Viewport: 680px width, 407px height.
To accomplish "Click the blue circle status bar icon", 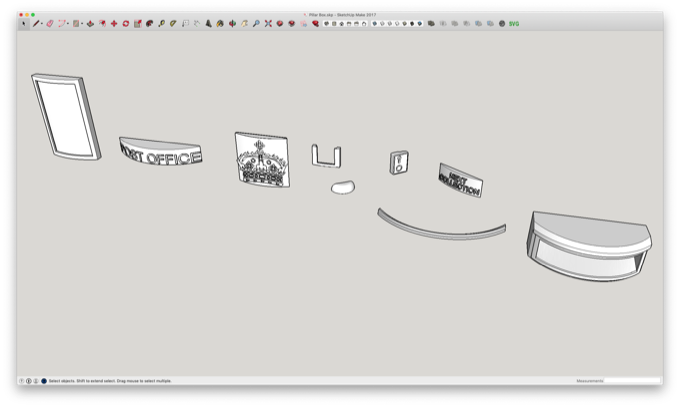I will (44, 381).
